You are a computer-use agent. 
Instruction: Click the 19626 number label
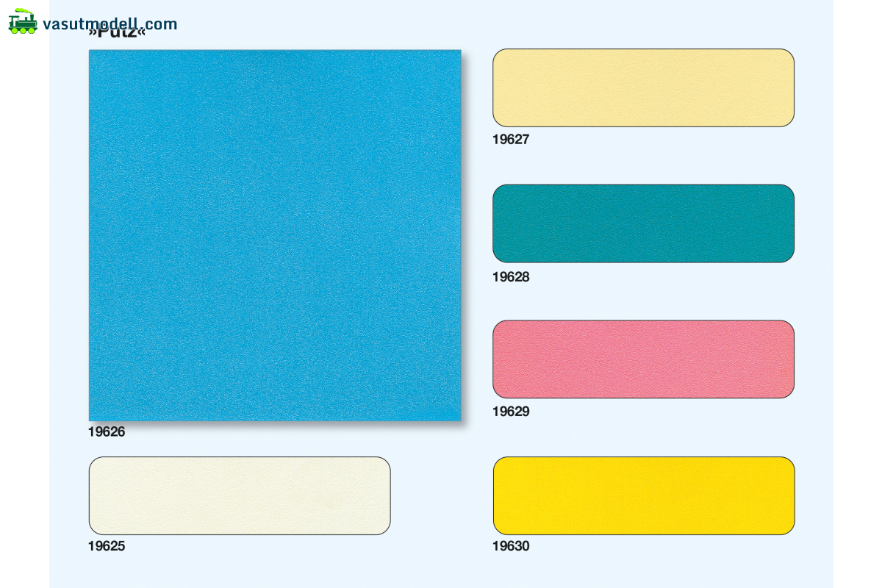pos(107,432)
